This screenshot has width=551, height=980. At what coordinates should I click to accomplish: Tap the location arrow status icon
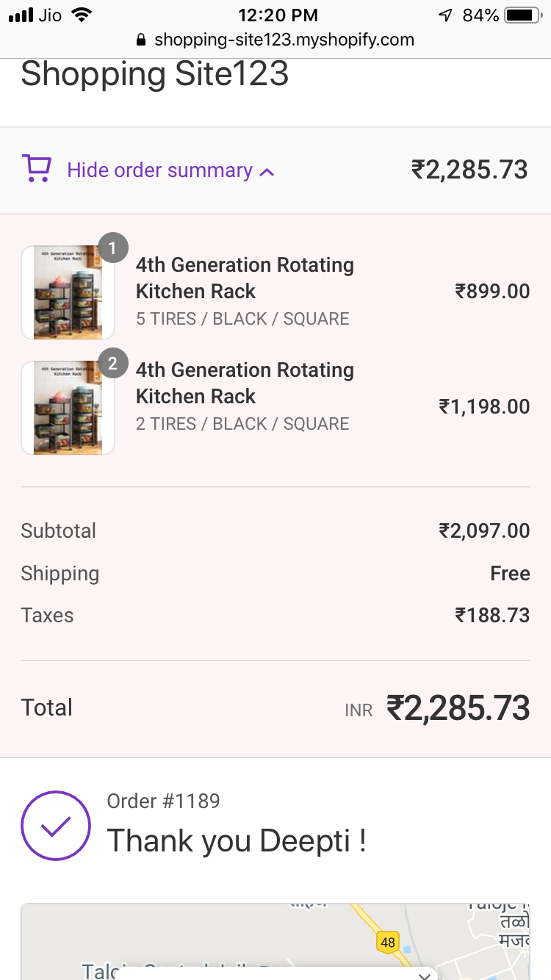(445, 15)
